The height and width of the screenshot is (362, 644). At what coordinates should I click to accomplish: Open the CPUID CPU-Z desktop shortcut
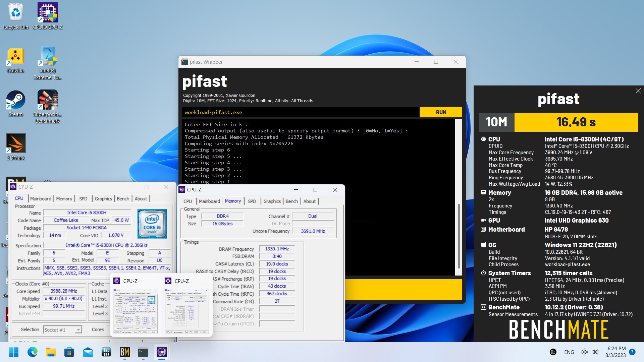pos(48,16)
